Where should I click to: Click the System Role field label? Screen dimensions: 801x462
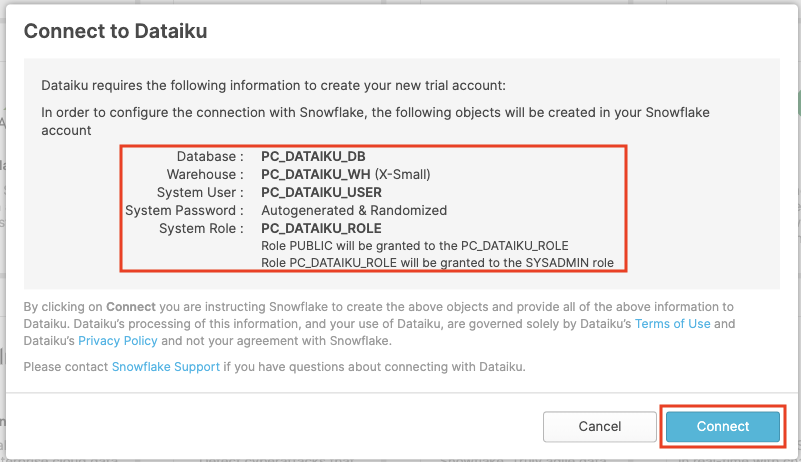tap(200, 228)
